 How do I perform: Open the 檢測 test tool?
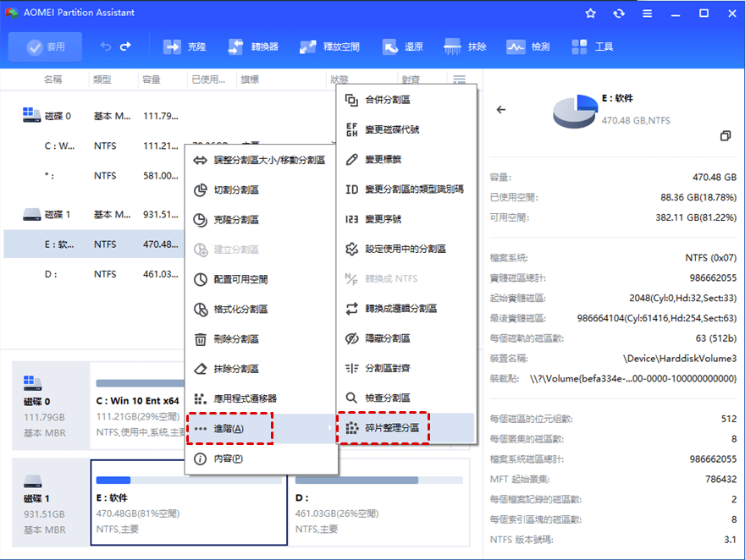point(528,47)
